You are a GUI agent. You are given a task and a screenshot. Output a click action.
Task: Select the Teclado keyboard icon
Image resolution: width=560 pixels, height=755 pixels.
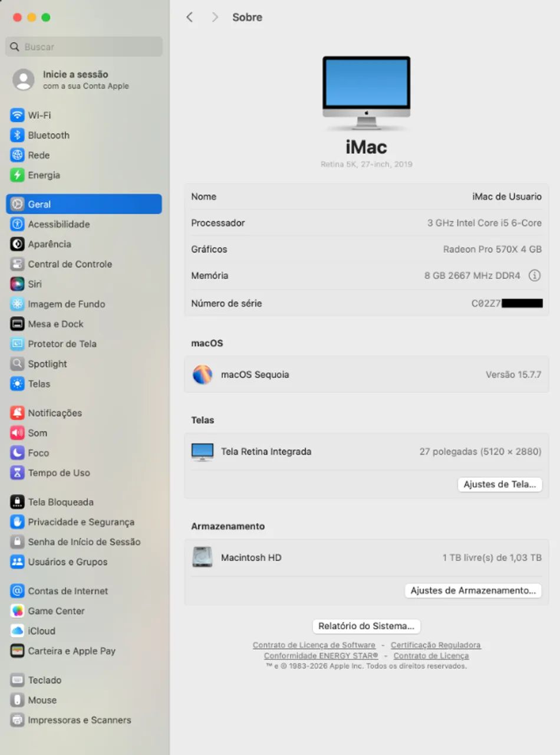[18, 680]
